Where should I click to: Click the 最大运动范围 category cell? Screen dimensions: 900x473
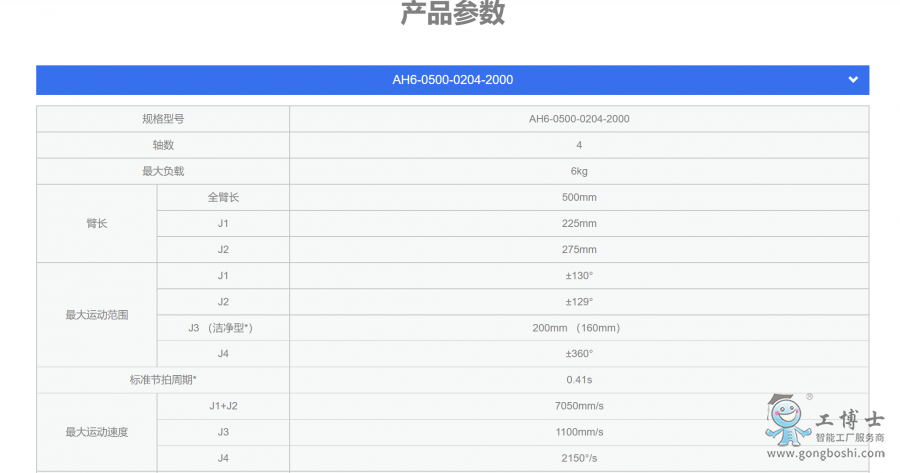point(97,315)
